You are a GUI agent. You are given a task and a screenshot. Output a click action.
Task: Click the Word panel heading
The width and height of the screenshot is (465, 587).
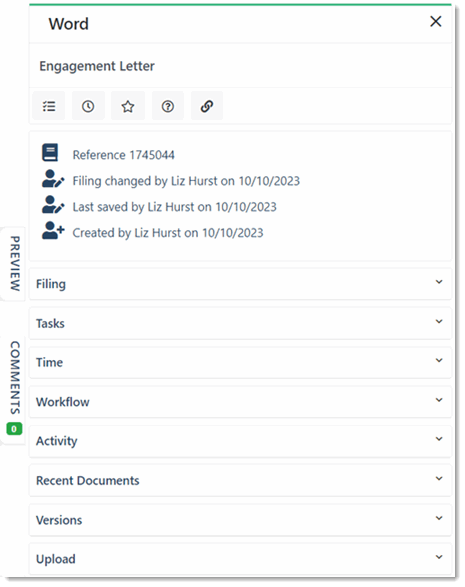pos(69,24)
